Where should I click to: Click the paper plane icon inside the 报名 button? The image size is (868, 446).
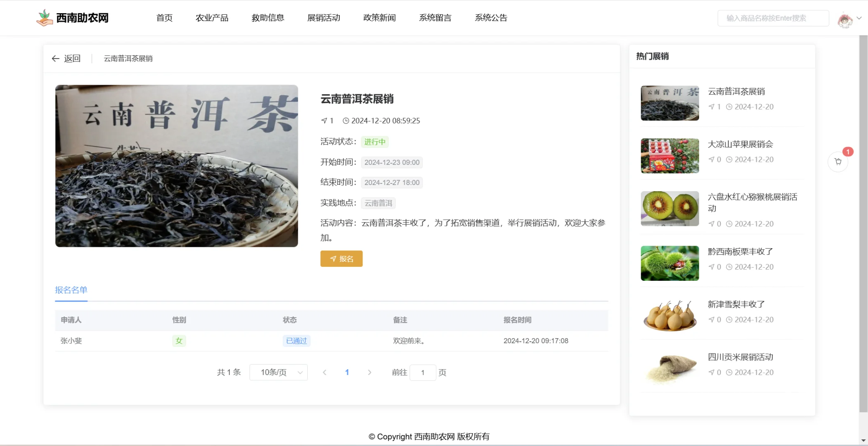pos(333,259)
